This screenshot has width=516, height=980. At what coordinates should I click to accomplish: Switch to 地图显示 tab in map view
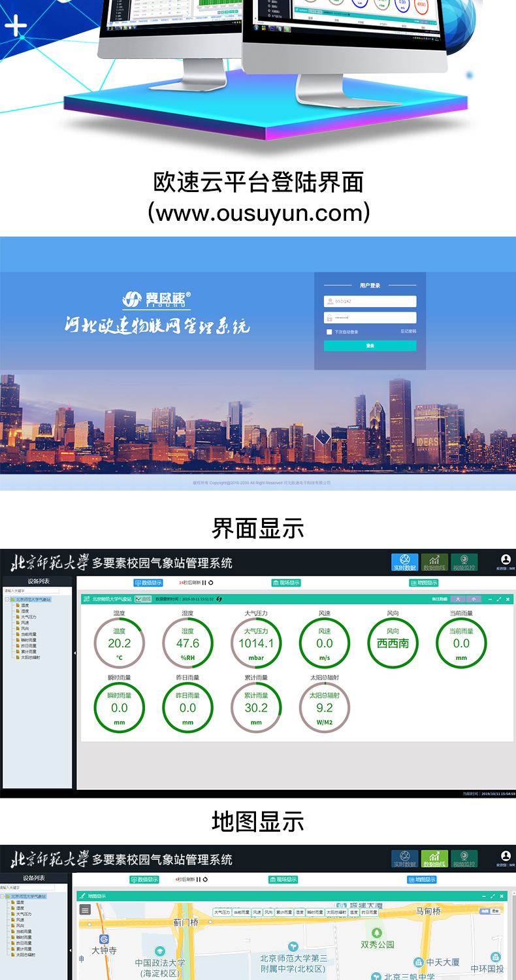coord(421,879)
